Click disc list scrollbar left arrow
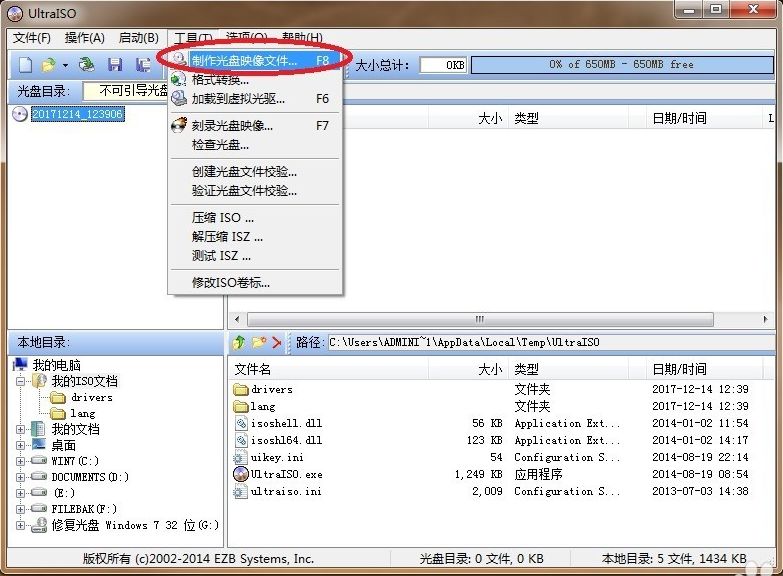783x576 pixels. click(x=237, y=319)
